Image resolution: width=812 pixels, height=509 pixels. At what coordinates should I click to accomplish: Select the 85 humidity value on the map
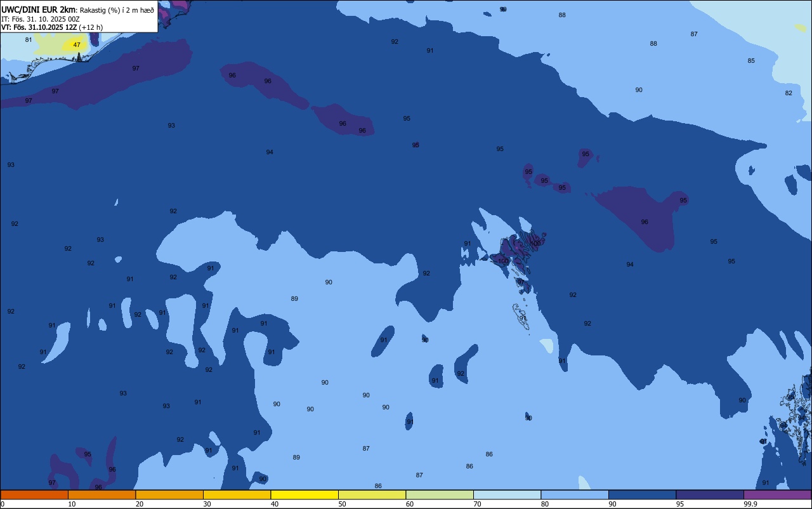pos(751,61)
